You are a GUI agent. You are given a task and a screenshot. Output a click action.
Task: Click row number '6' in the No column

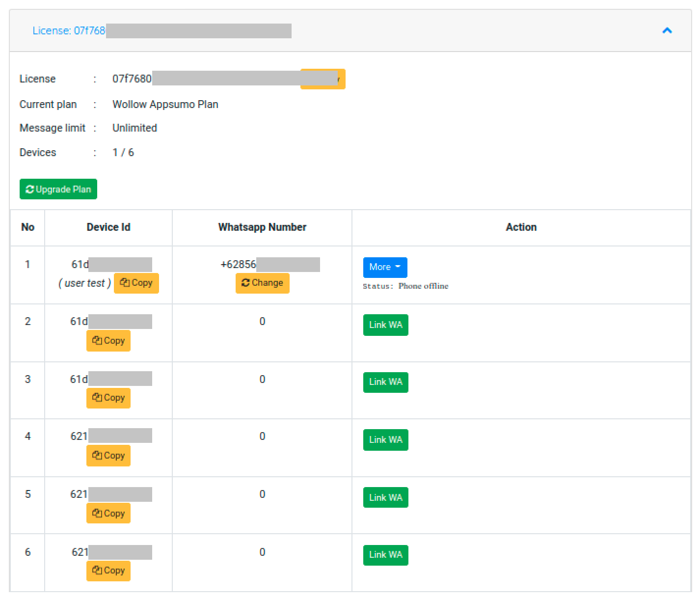[x=27, y=552]
